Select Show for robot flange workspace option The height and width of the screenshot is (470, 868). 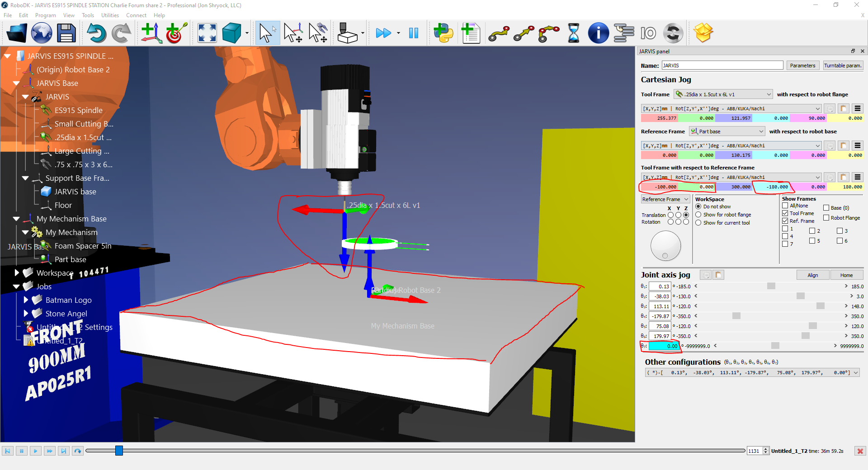[698, 215]
